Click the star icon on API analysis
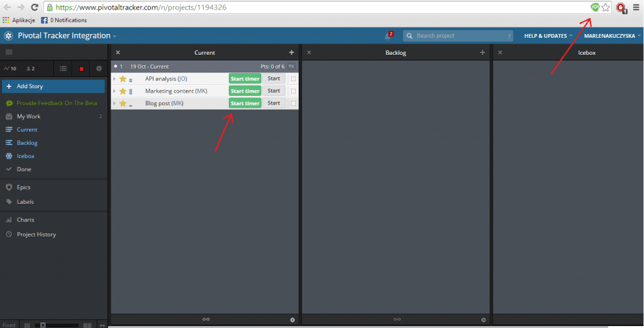Image resolution: width=644 pixels, height=328 pixels. click(x=123, y=79)
